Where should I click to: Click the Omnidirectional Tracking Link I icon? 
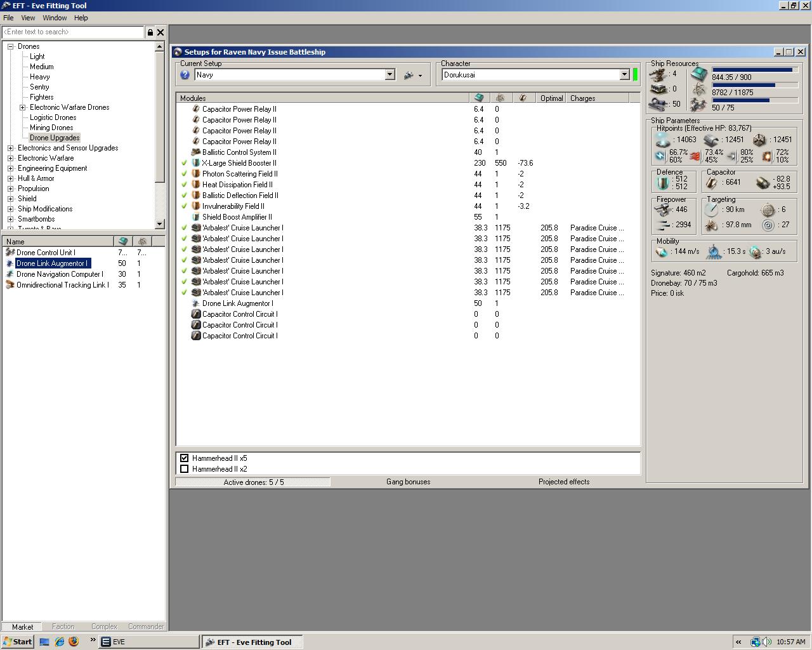pos(10,284)
